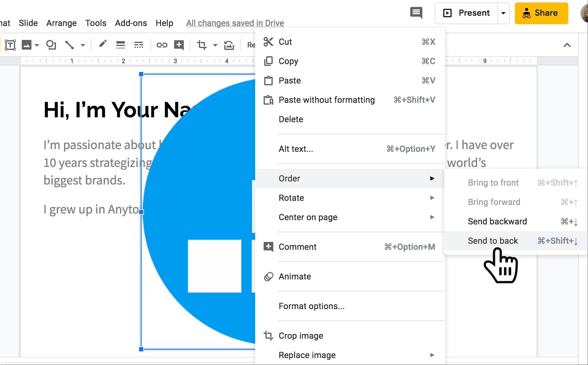Click the Insert link icon
The height and width of the screenshot is (365, 588).
(162, 45)
